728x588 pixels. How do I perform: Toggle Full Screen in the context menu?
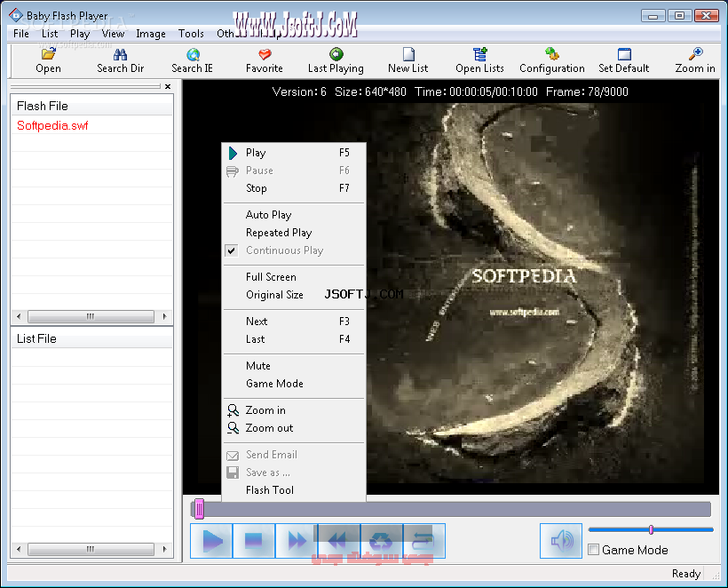click(294, 277)
